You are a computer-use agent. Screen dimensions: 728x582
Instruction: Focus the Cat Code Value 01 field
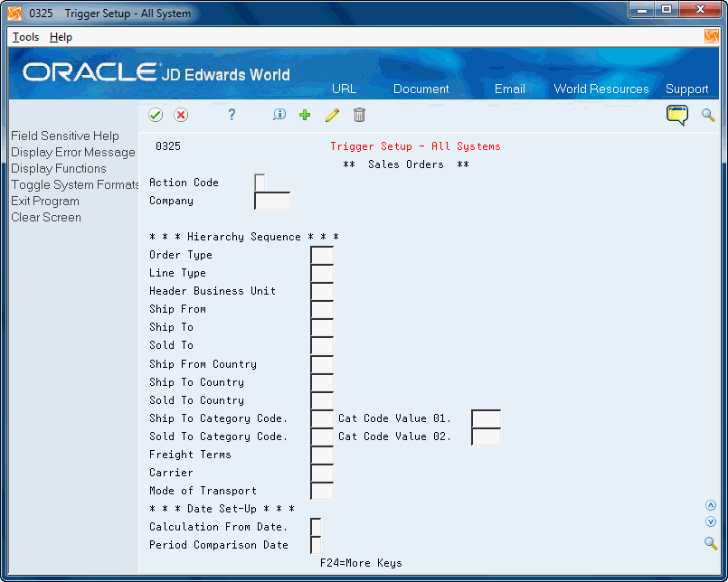[487, 418]
